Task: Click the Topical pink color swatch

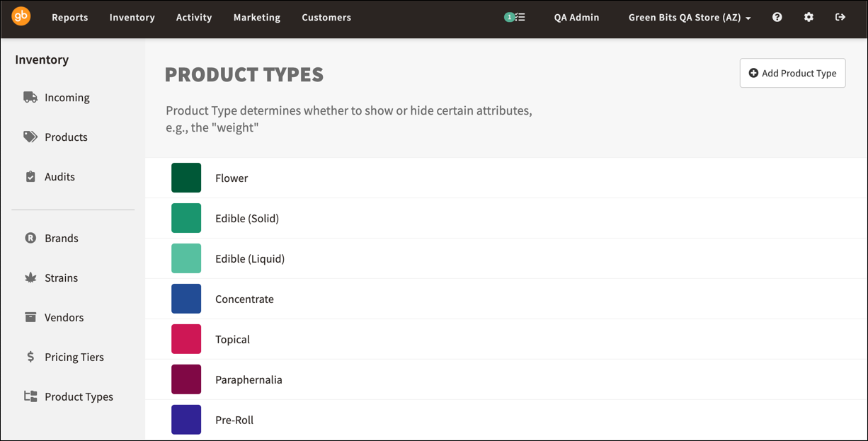Action: coord(186,339)
